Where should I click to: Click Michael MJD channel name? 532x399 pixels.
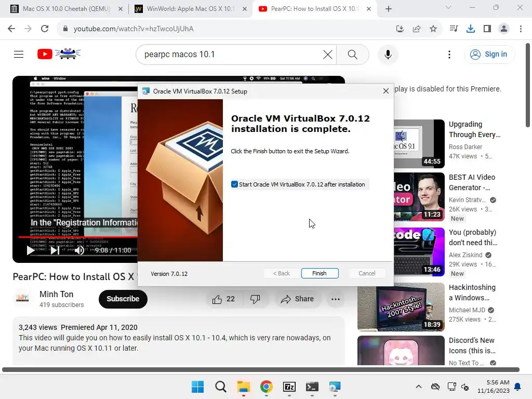[x=467, y=310]
